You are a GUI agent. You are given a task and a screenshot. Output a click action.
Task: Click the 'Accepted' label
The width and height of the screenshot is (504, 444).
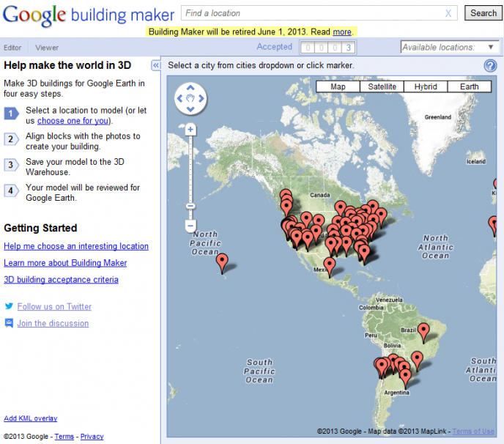[x=274, y=47]
